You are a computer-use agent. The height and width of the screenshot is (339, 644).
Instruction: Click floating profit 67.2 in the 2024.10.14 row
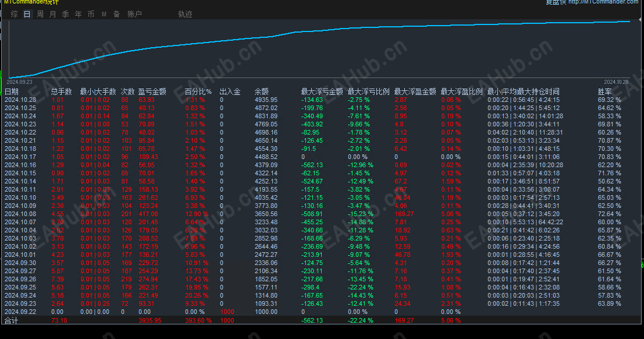(401, 181)
